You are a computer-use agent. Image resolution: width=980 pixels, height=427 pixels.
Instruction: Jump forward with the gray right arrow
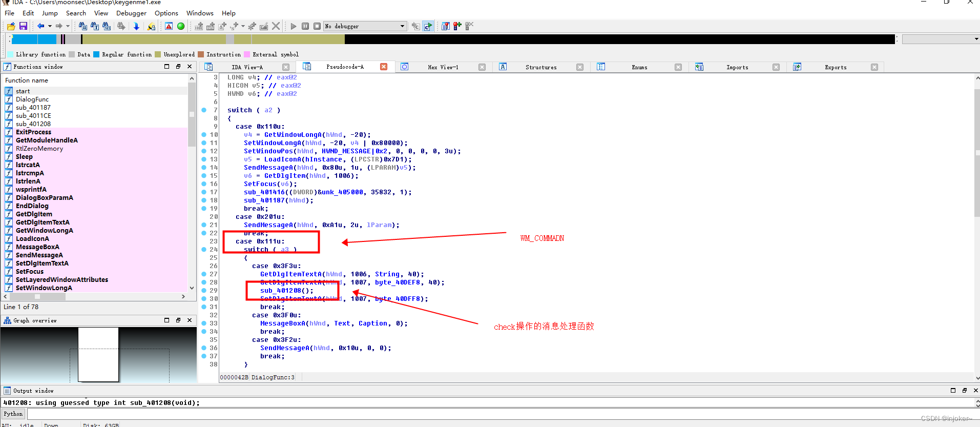59,26
